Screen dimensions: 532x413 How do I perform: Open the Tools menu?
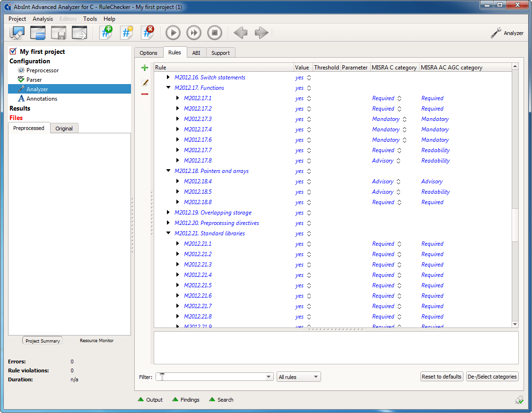click(x=90, y=18)
